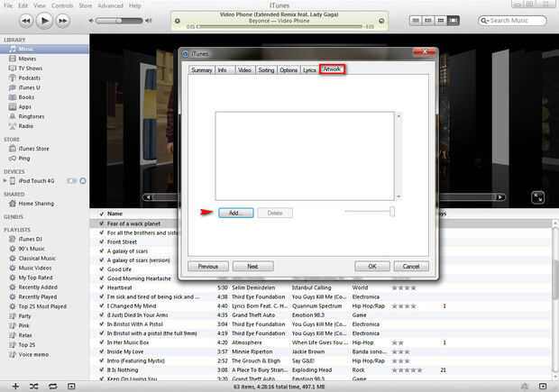Viewport: 559px width, 392px height.
Task: Click Cover Flow scrollbar right arrow
Action: pos(500,197)
